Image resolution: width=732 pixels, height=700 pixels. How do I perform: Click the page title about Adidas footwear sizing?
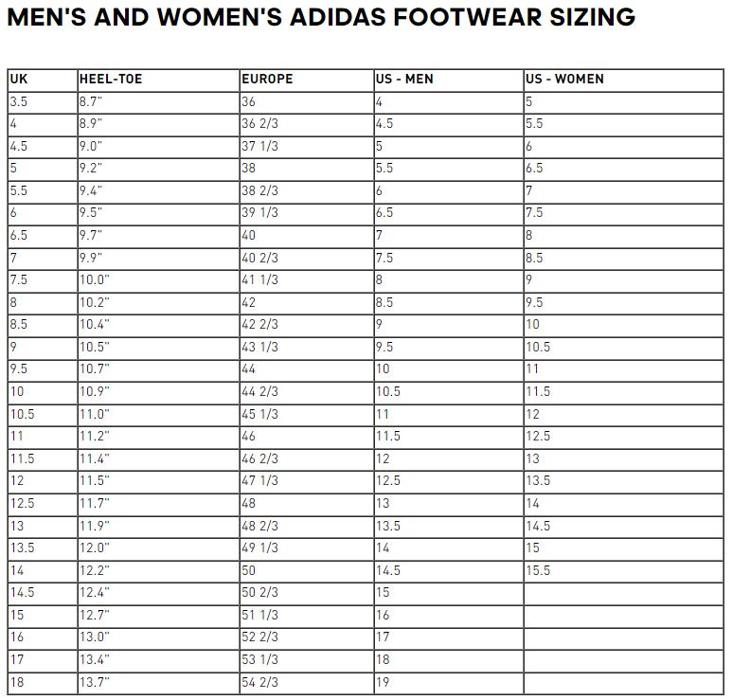point(320,18)
